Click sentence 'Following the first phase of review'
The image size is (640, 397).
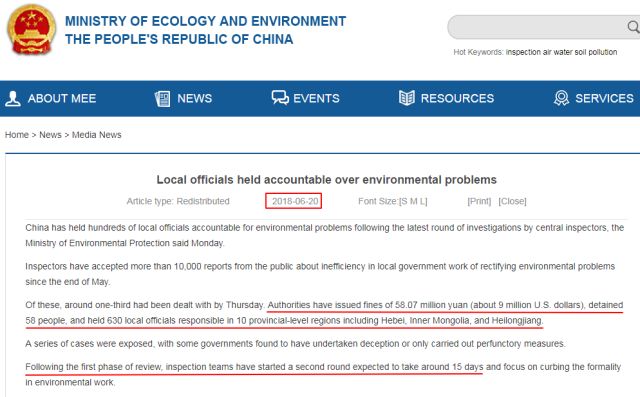coord(254,367)
